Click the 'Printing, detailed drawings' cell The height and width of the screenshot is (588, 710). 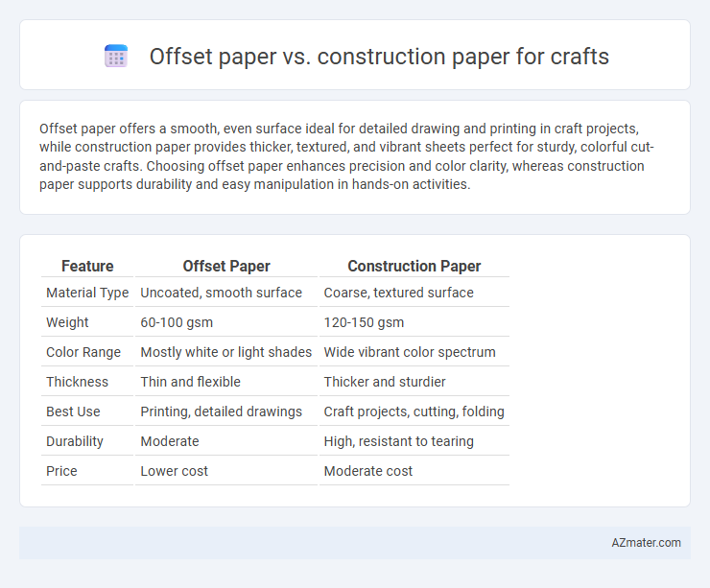click(x=226, y=412)
